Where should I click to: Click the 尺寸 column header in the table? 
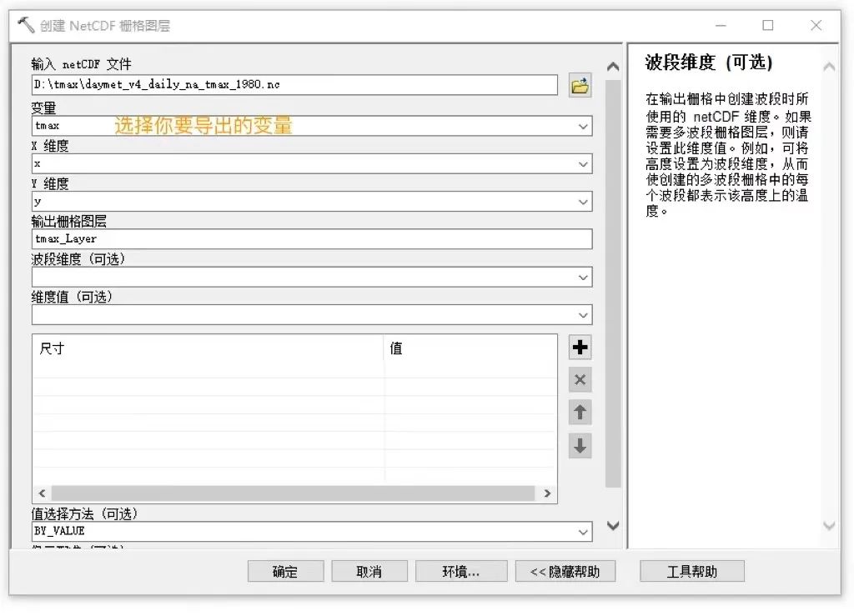point(50,348)
